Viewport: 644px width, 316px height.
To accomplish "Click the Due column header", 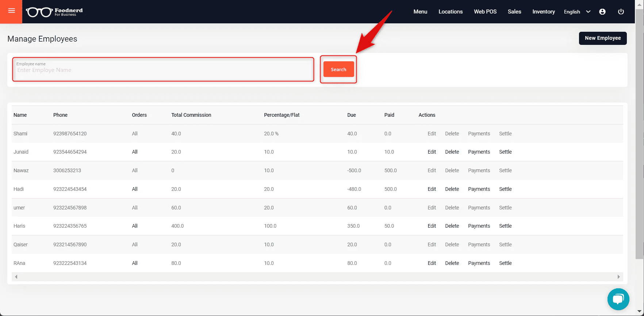I will pyautogui.click(x=352, y=115).
